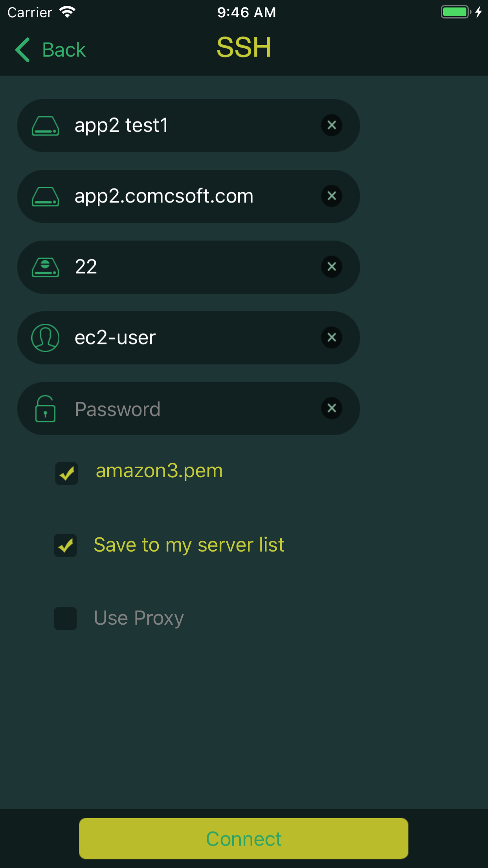
Task: Click the host icon next to app2.comcsoft.com
Action: [45, 196]
